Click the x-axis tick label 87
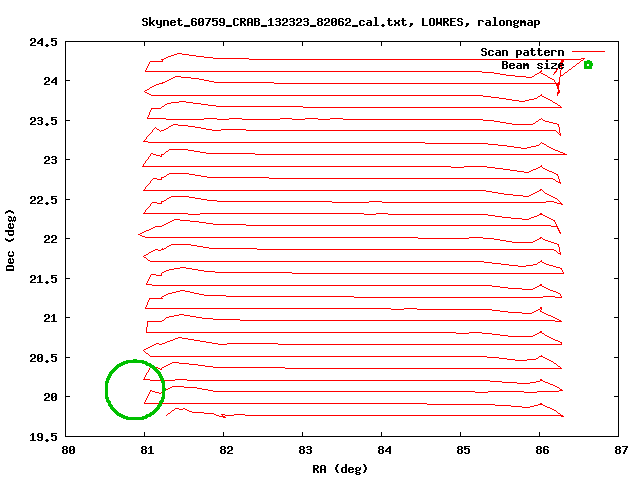Screen dimensions: 640x480 (x=621, y=450)
